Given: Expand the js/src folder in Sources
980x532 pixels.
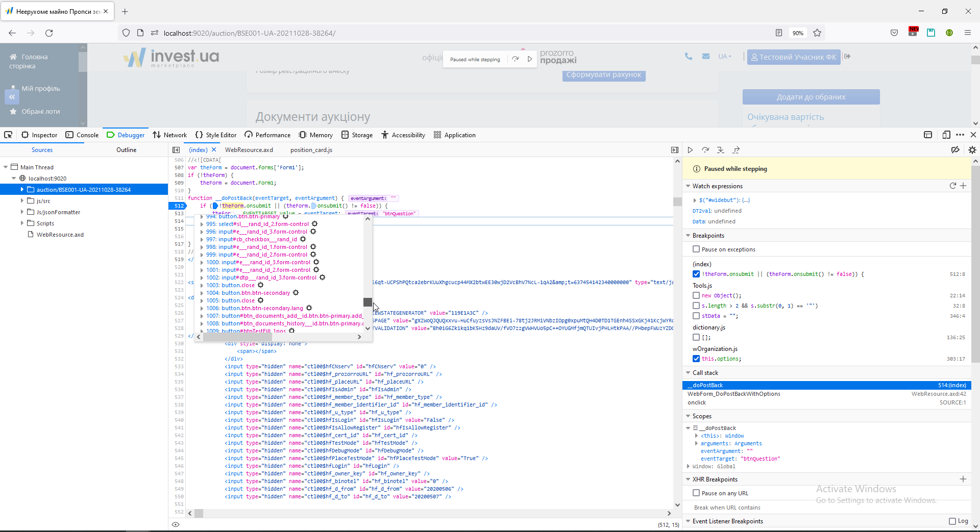Looking at the screenshot, I should pos(22,201).
